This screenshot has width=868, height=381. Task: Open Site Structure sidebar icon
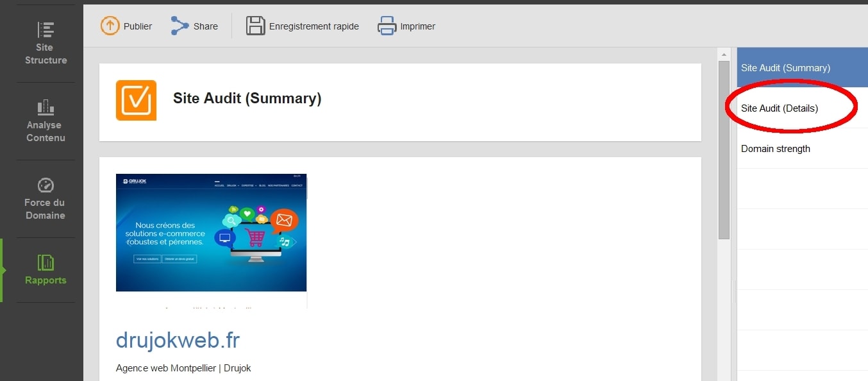(46, 30)
